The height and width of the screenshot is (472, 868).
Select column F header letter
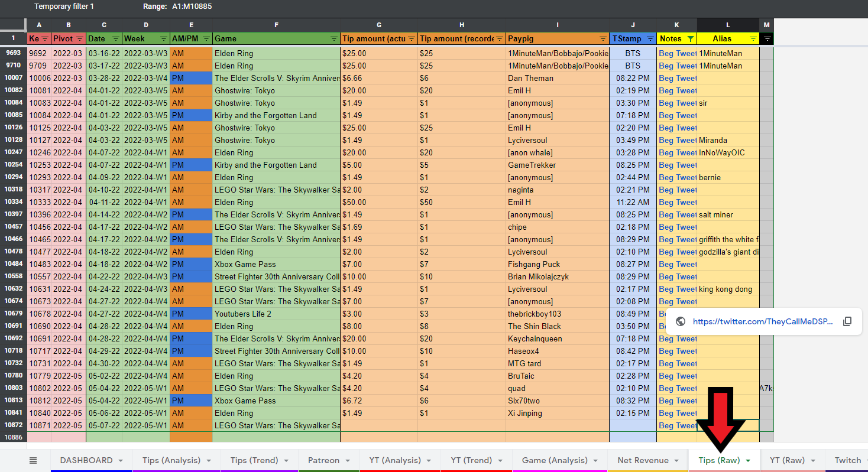pos(276,25)
